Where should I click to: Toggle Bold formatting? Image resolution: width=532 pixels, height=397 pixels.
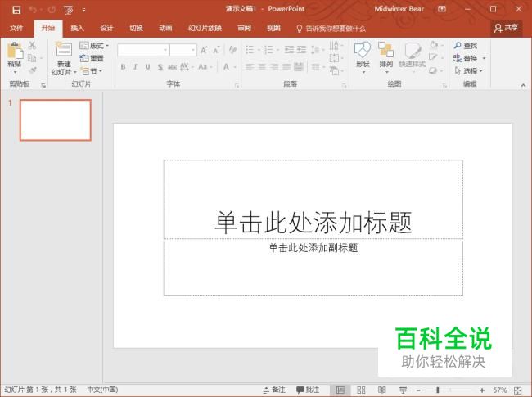coord(123,67)
